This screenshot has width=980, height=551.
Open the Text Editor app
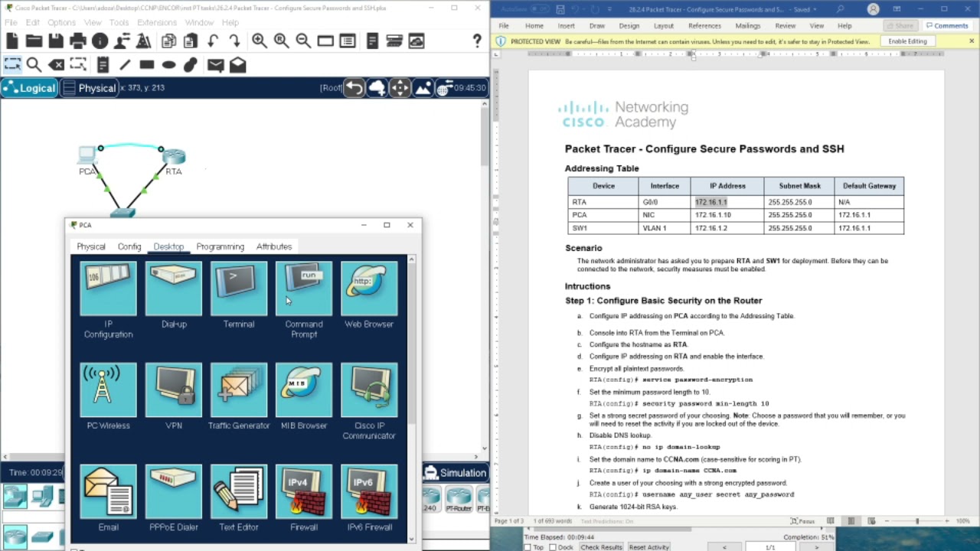click(x=239, y=491)
